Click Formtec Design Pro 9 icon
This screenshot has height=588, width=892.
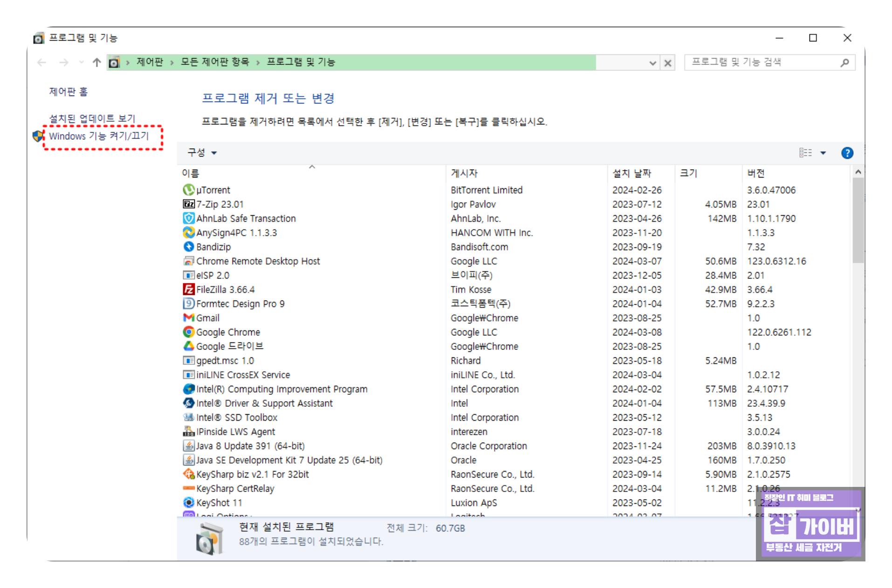pos(188,303)
